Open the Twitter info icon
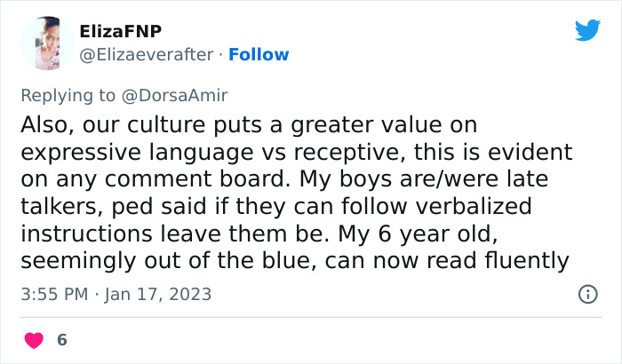Screen dimensions: 622x364 tap(587, 294)
